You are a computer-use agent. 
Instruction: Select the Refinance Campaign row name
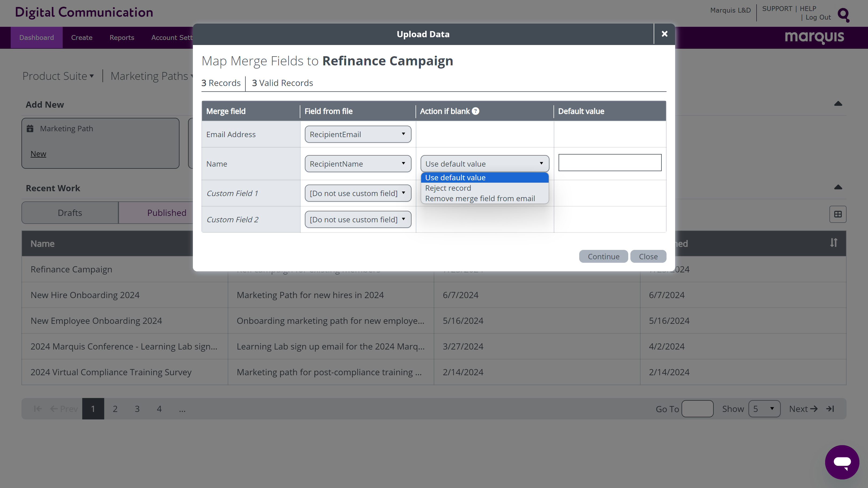71,269
